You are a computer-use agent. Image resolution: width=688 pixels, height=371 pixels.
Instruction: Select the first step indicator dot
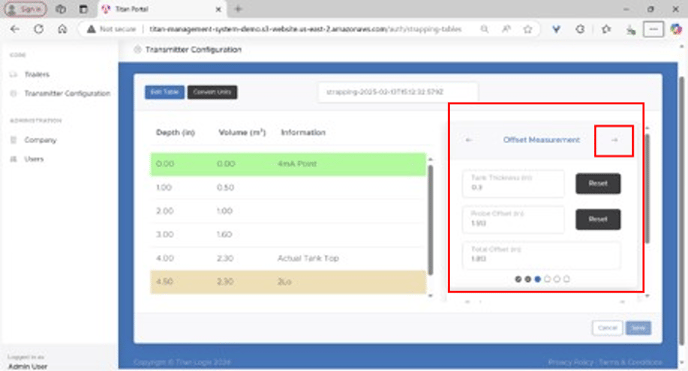coord(518,279)
